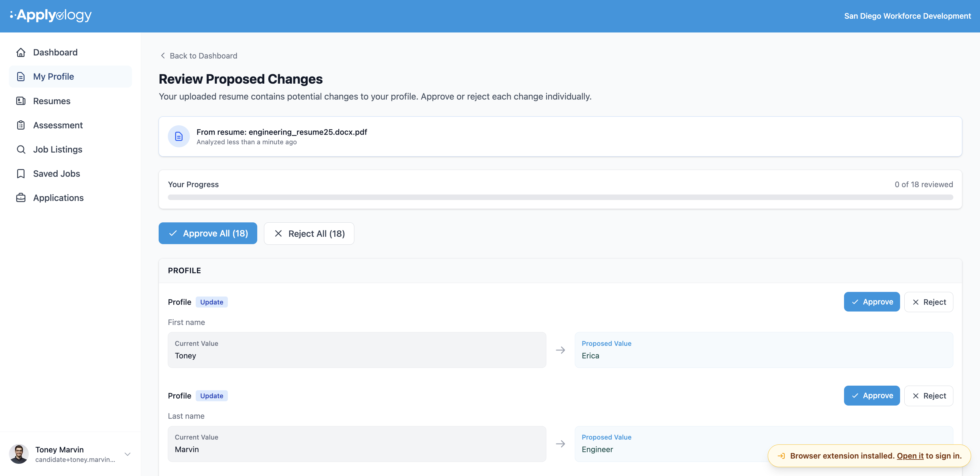The image size is (980, 476).
Task: Click the Your Progress bar
Action: (x=560, y=197)
